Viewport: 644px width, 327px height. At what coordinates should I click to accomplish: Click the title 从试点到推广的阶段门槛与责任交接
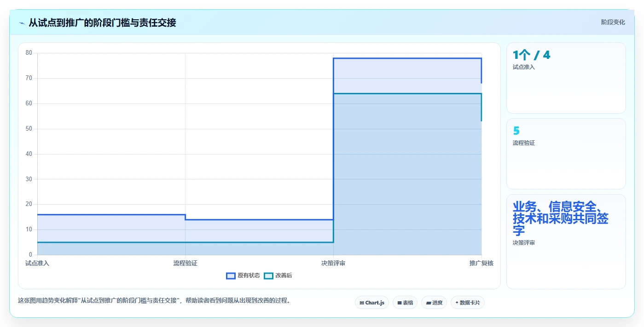point(102,23)
